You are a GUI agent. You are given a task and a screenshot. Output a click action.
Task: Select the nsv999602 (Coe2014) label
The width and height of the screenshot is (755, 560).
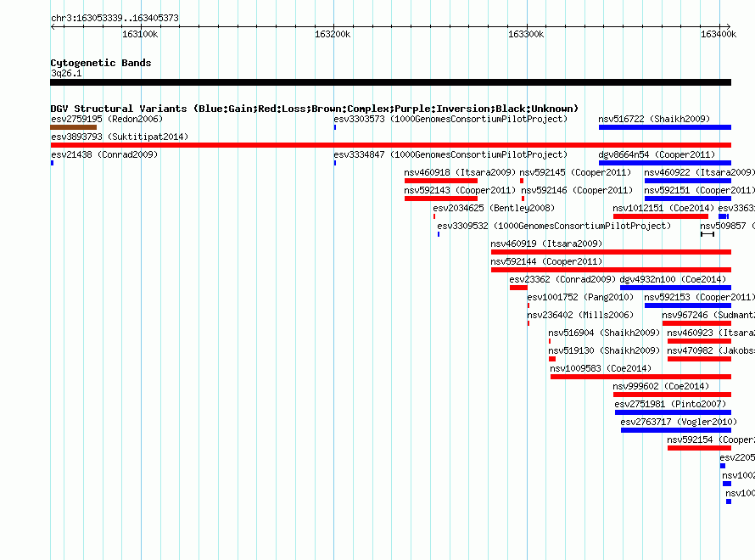click(x=661, y=386)
